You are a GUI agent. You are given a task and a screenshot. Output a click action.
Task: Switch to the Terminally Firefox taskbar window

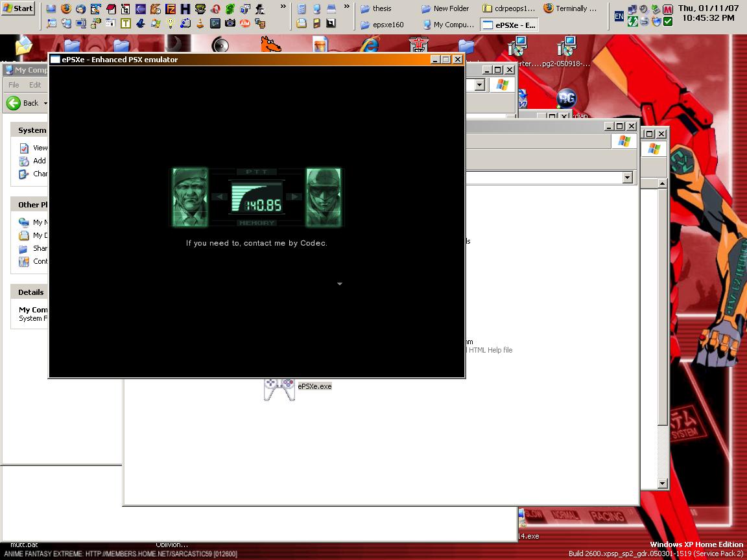569,8
